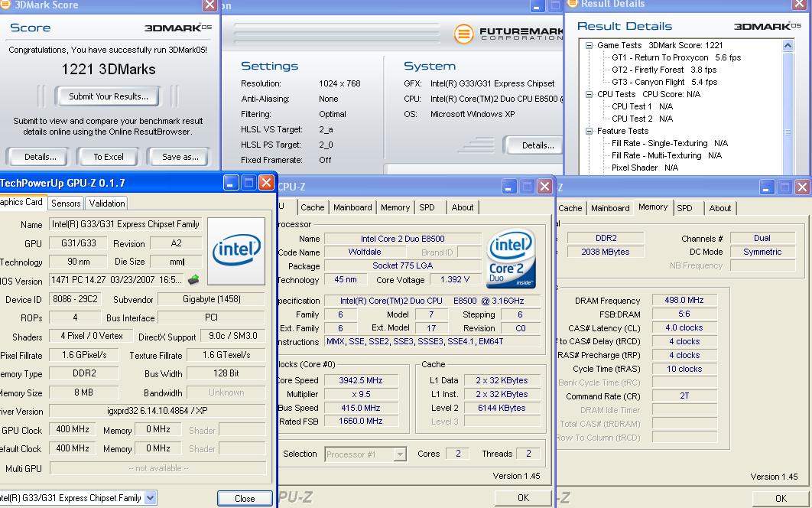Click the GPU-Z Name field

pyautogui.click(x=125, y=224)
